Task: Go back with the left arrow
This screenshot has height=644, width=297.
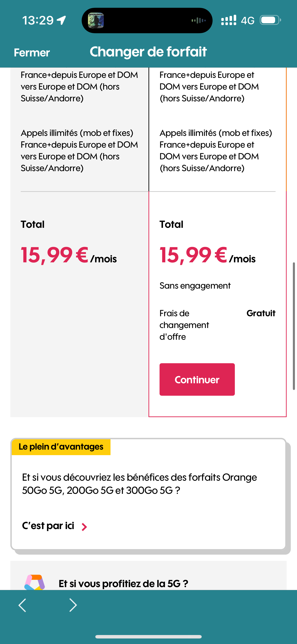Action: click(23, 605)
